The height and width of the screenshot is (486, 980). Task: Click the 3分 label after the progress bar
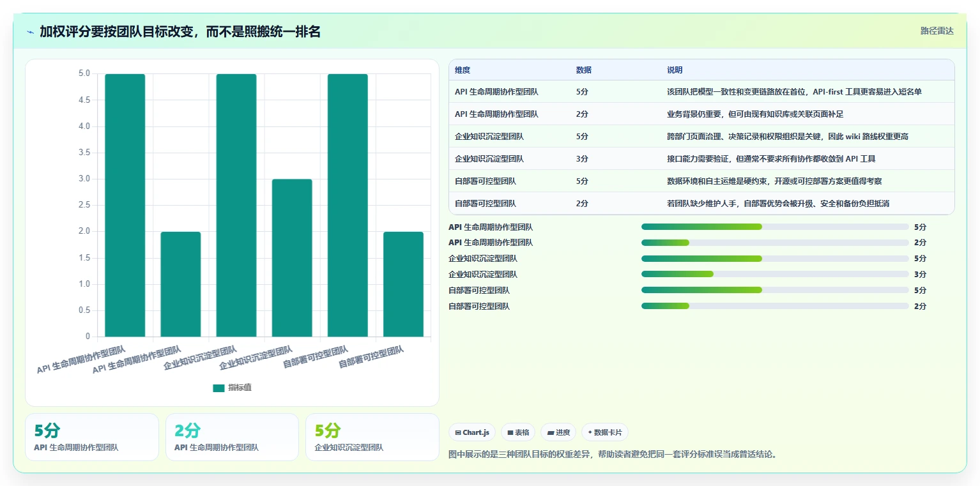(x=920, y=275)
